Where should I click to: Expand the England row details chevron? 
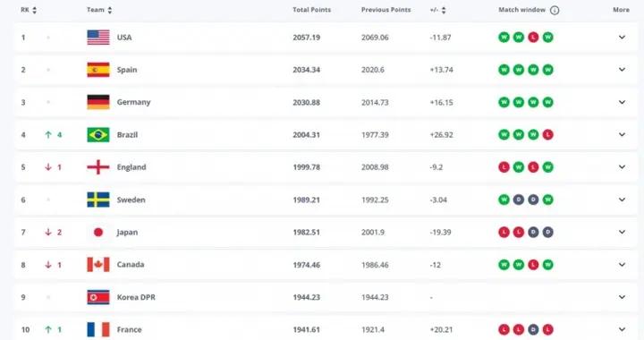[x=622, y=167]
